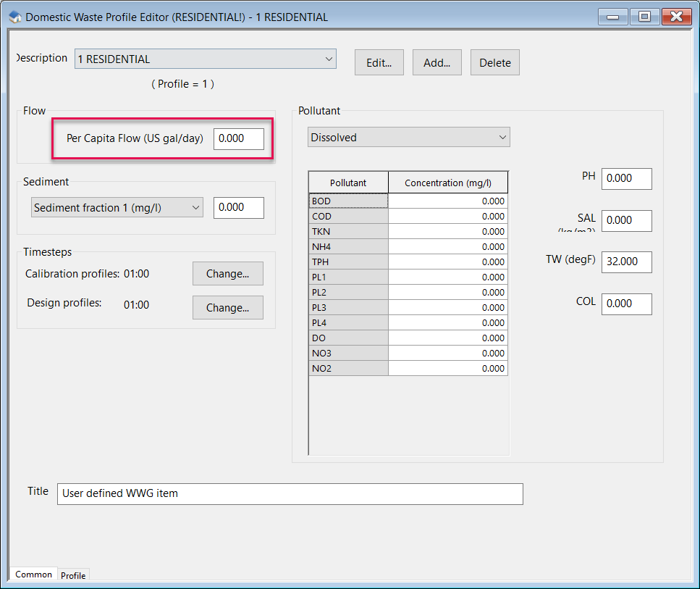
Task: Click the TW (degF) value field
Action: 626,262
